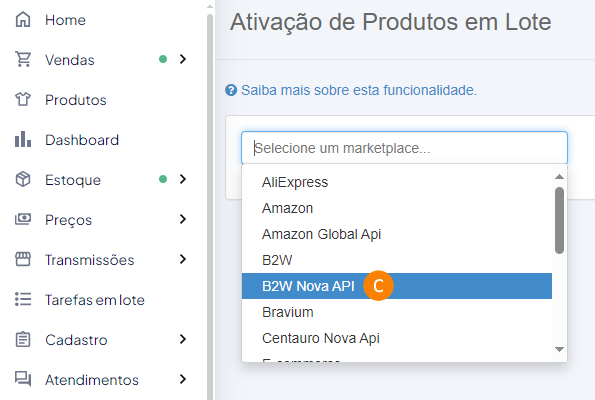Image resolution: width=595 pixels, height=400 pixels.
Task: Open Saiba mais sobre esta funcionalidade link
Action: 359,90
